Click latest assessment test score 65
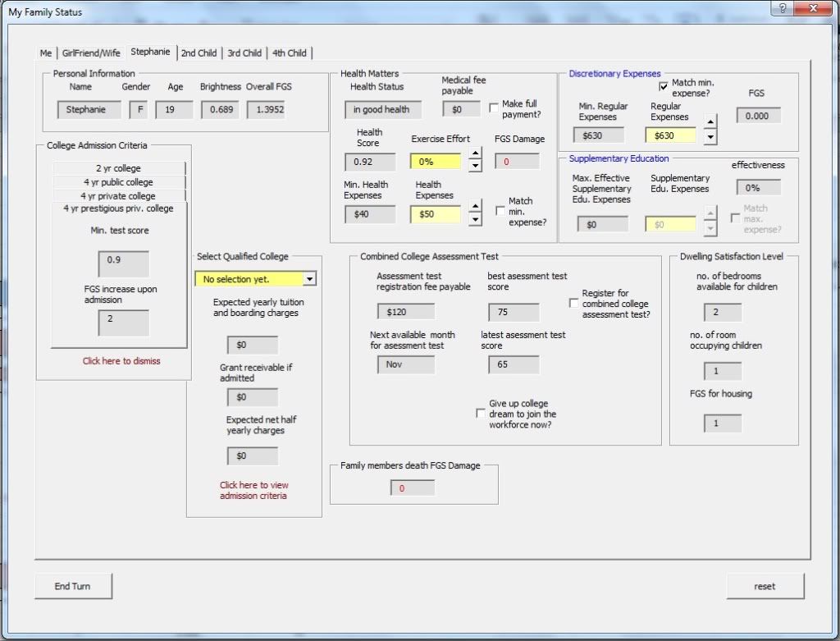840x641 pixels. [514, 364]
